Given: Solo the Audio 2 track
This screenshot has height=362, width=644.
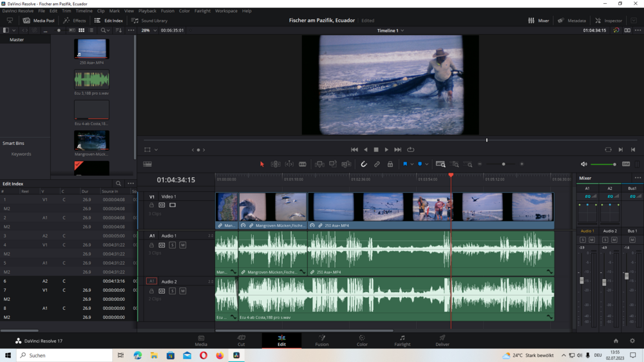Looking at the screenshot, I should pos(172,291).
